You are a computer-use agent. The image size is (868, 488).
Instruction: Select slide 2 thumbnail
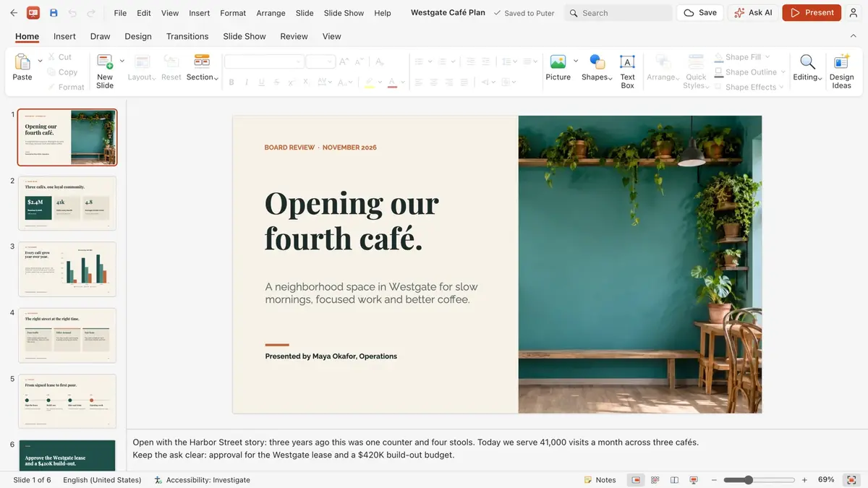(x=67, y=203)
